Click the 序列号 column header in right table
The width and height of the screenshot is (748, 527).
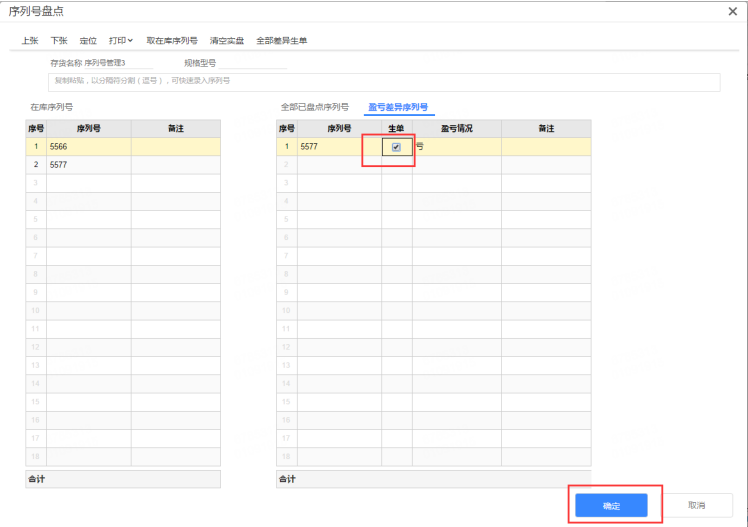pos(339,128)
